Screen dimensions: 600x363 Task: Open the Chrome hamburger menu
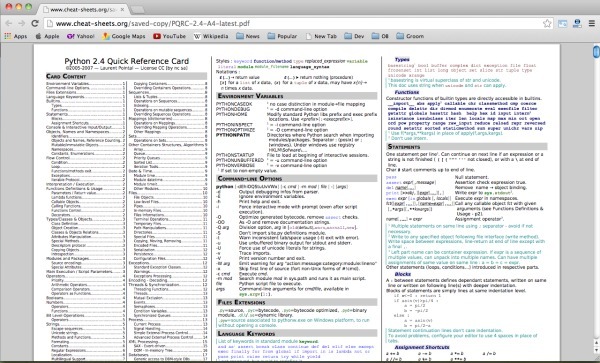point(592,23)
